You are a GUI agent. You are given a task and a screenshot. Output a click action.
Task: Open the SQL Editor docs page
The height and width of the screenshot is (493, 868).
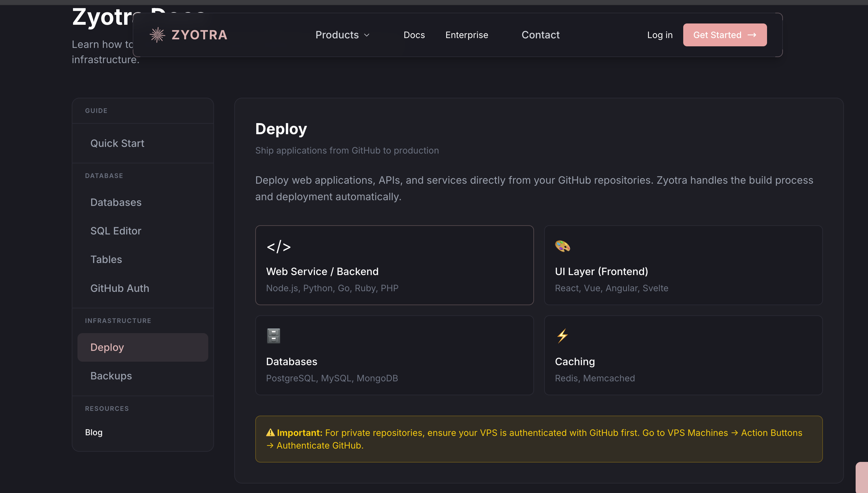coord(116,231)
